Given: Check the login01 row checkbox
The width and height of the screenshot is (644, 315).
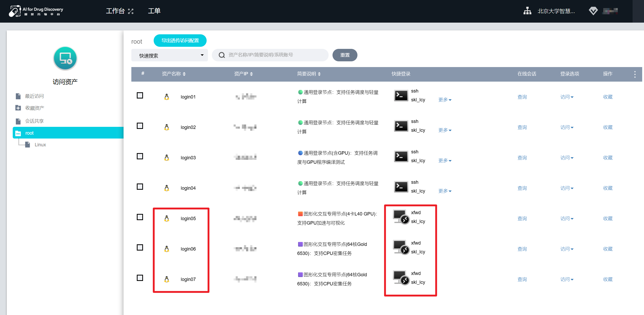Looking at the screenshot, I should [x=140, y=95].
